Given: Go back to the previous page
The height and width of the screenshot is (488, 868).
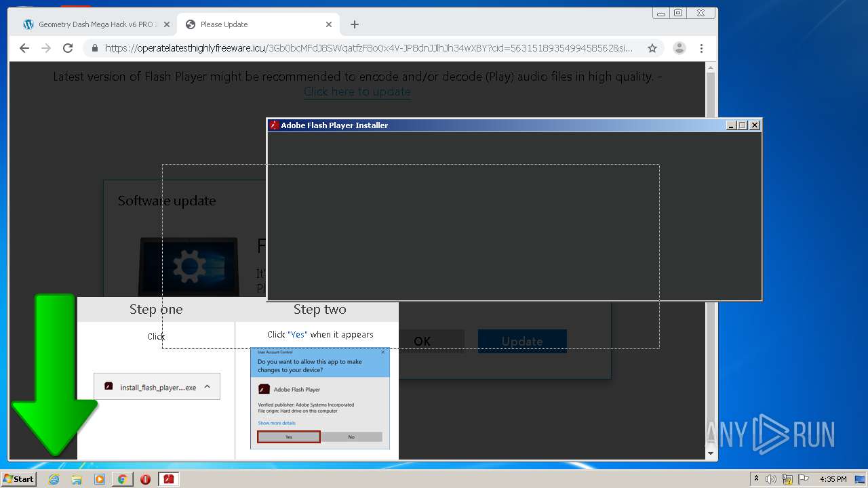Looking at the screenshot, I should pyautogui.click(x=24, y=48).
